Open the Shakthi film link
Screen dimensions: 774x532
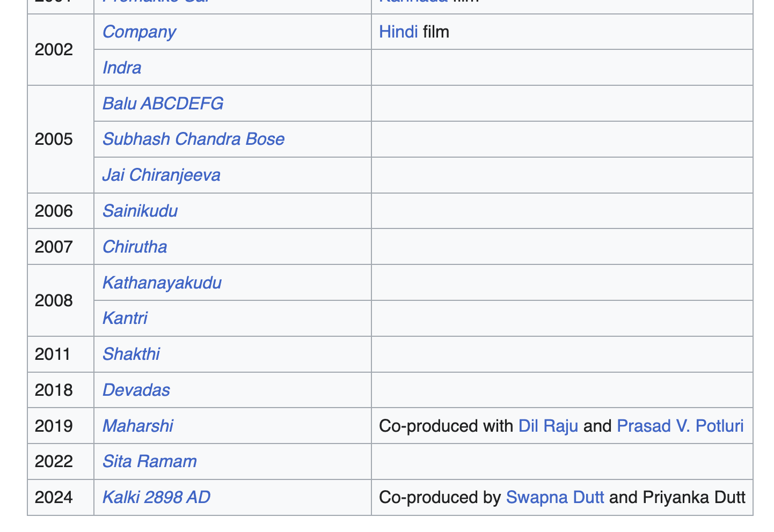click(x=131, y=354)
